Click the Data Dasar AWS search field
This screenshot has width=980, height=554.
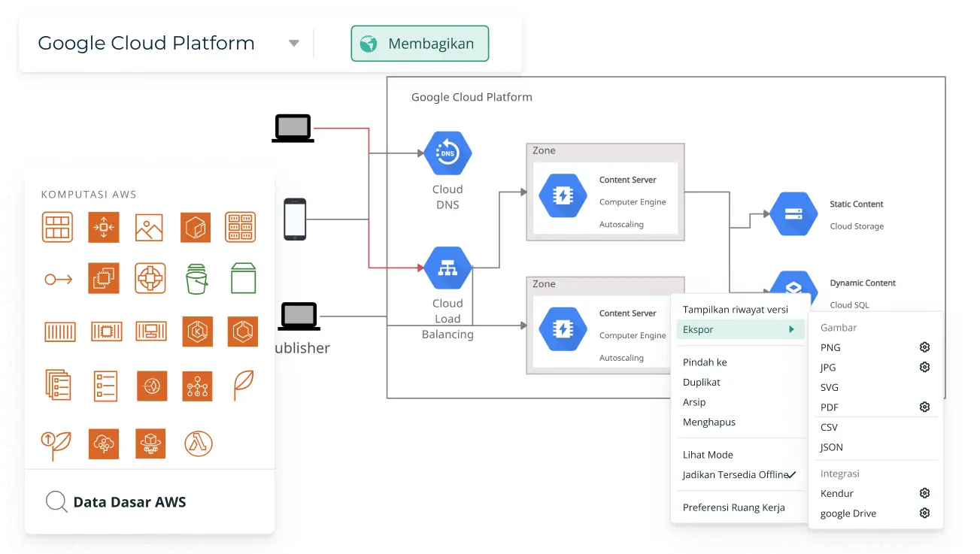(150, 501)
